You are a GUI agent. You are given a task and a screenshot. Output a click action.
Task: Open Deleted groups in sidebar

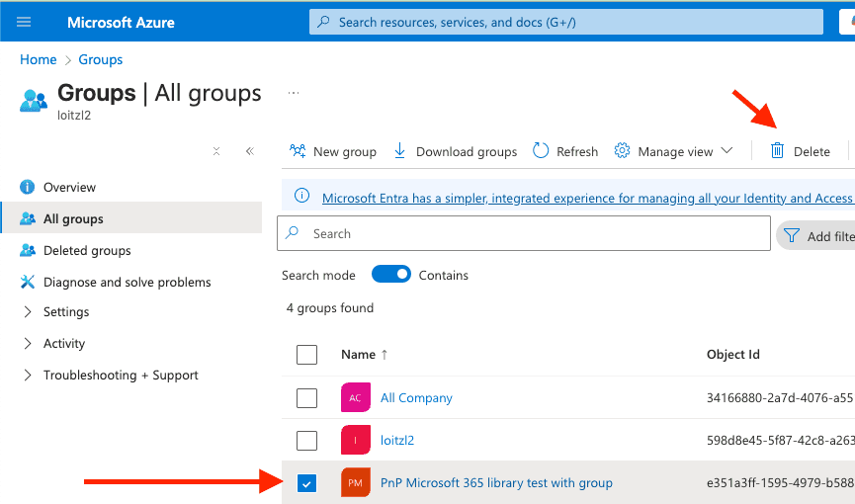coord(87,250)
